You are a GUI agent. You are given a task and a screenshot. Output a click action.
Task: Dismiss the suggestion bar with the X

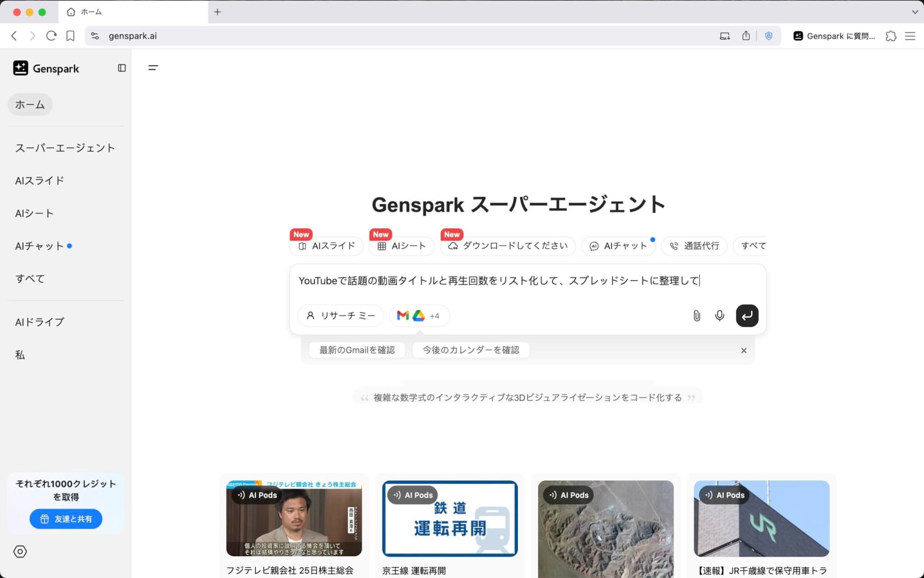[x=744, y=350]
